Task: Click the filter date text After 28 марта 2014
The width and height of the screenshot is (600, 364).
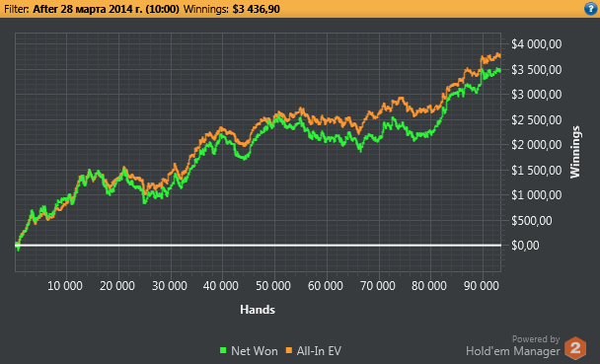Action: point(106,9)
